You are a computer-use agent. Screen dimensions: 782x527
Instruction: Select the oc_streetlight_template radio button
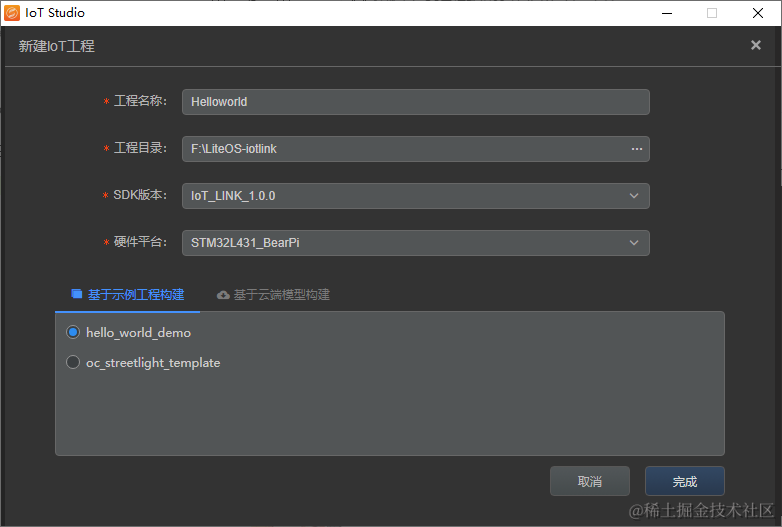click(x=73, y=362)
